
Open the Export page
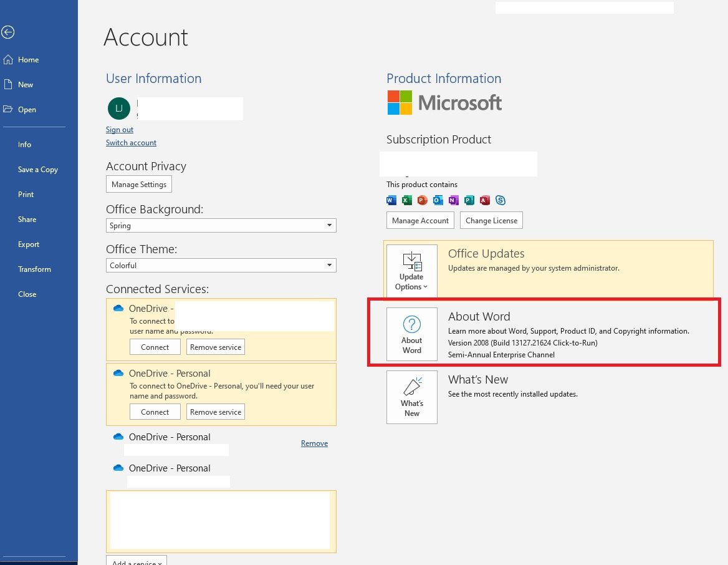29,244
